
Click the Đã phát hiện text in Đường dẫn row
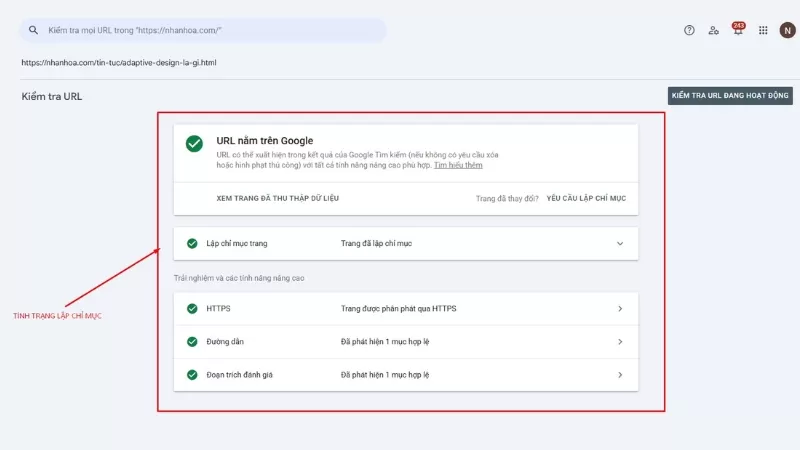pos(385,342)
